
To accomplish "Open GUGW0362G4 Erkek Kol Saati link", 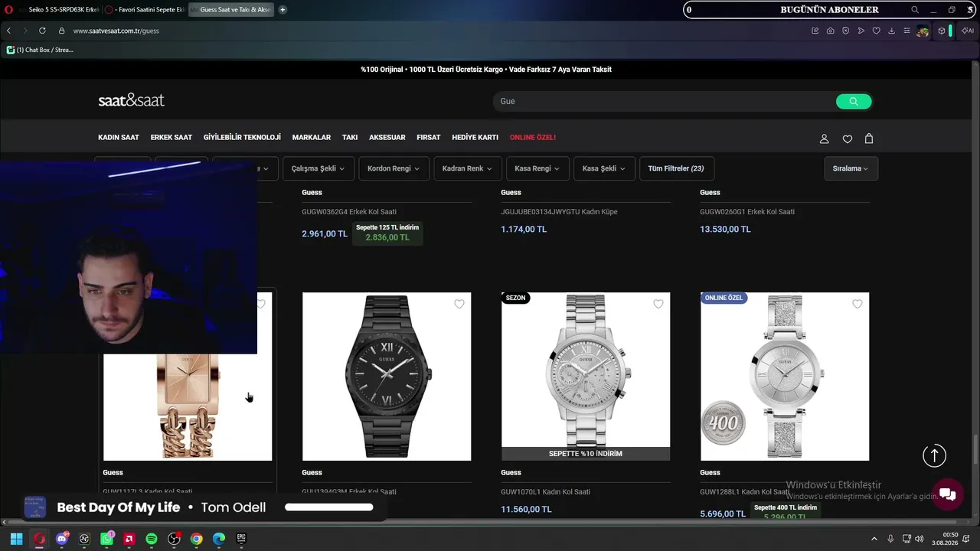I will click(x=349, y=212).
